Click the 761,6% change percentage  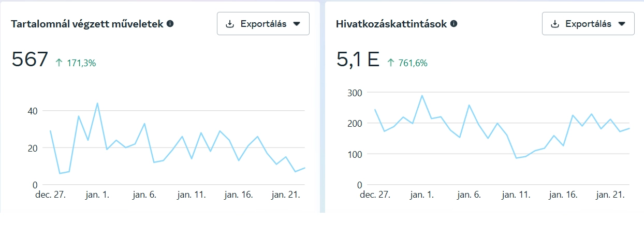(413, 63)
